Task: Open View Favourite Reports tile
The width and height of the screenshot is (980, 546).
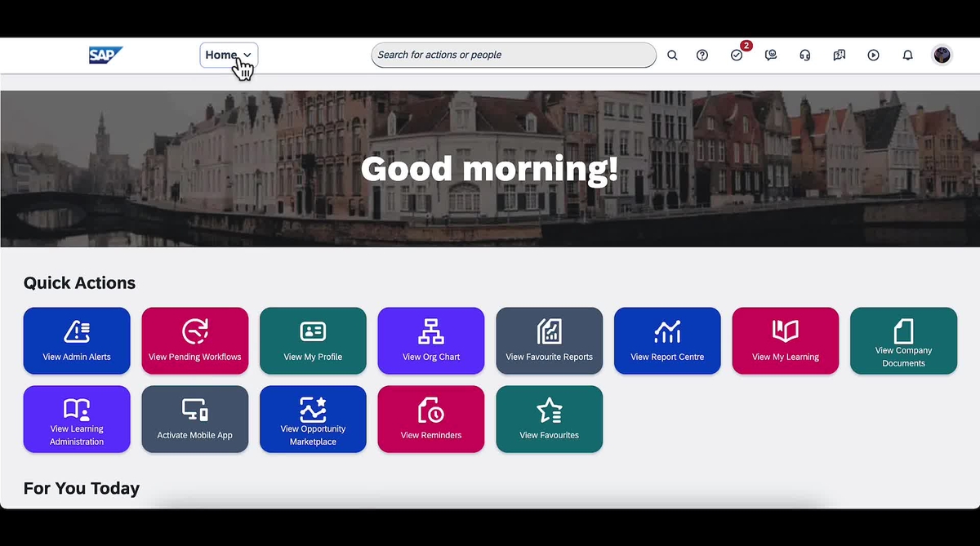Action: 550,341
